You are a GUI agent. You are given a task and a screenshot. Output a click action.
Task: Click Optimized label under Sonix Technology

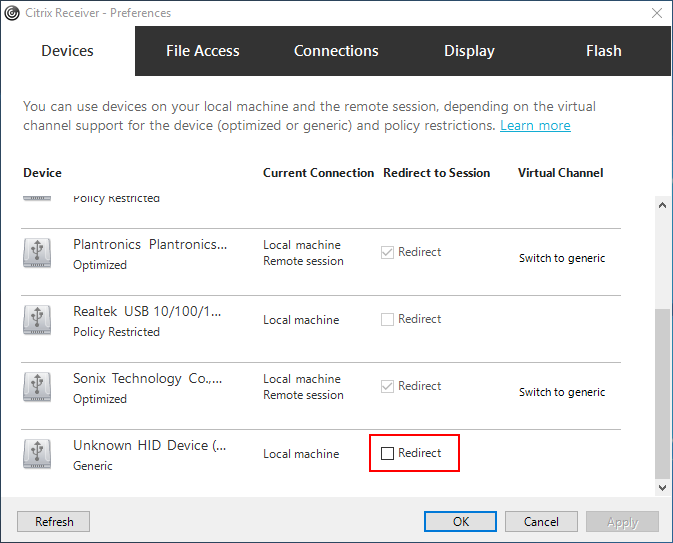point(100,399)
